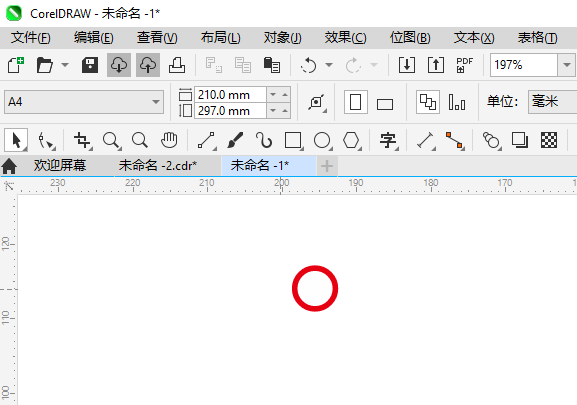This screenshot has height=405, width=577.
Task: Open the zoom level dropdown arrow
Action: pos(567,65)
